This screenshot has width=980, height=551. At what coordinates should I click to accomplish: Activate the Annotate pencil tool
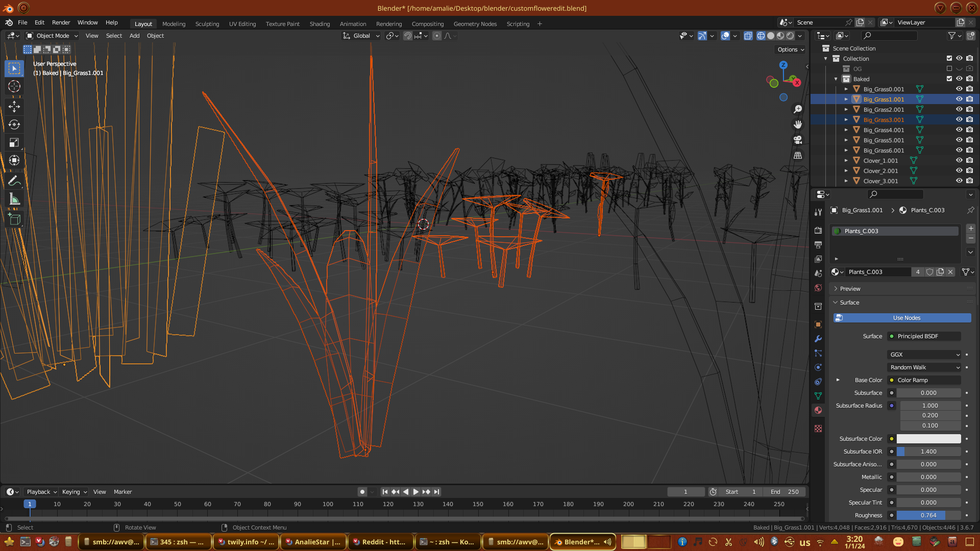tap(14, 181)
